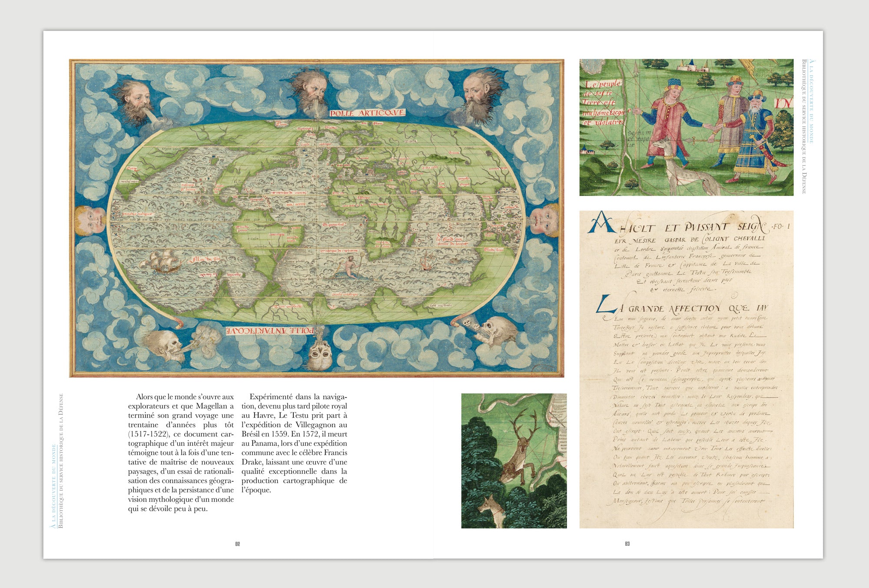Click page number 82

pos(238,544)
